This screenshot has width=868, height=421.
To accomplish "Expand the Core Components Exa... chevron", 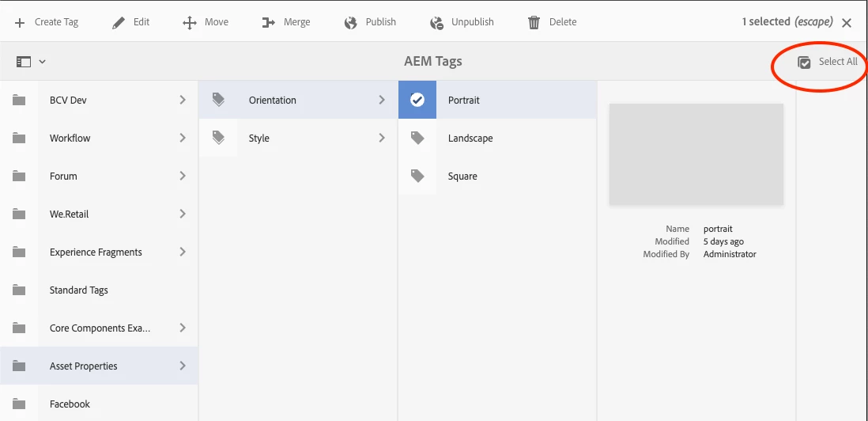I will coord(183,328).
